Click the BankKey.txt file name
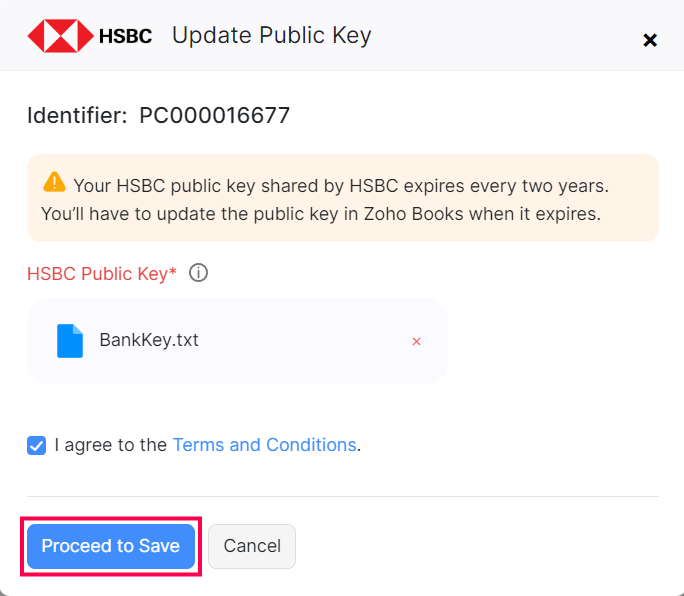684x596 pixels. [149, 340]
